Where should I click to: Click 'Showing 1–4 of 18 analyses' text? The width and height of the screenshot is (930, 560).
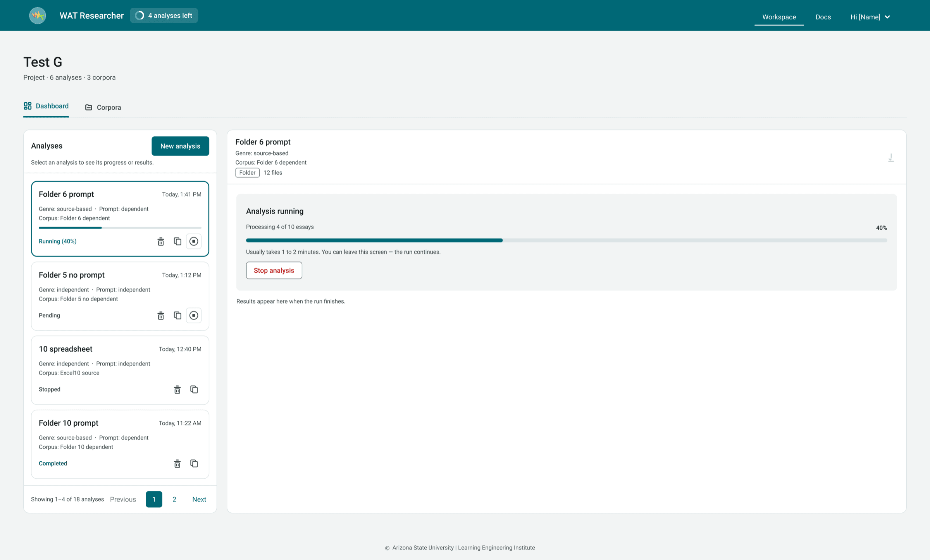pyautogui.click(x=67, y=499)
